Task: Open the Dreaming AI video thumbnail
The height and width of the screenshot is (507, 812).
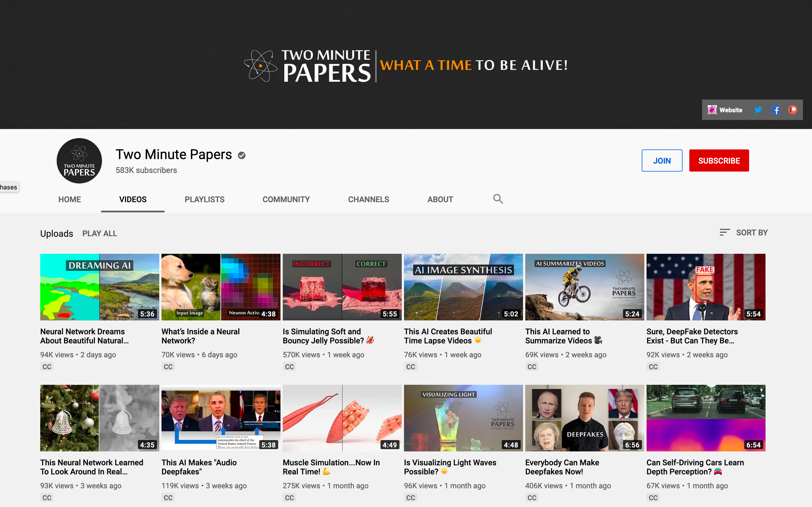Action: 99,287
